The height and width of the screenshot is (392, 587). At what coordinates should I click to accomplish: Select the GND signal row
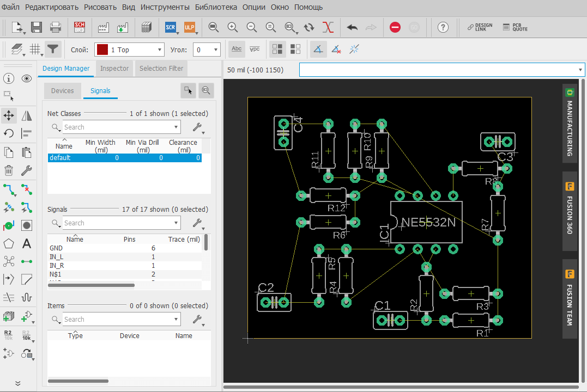125,248
